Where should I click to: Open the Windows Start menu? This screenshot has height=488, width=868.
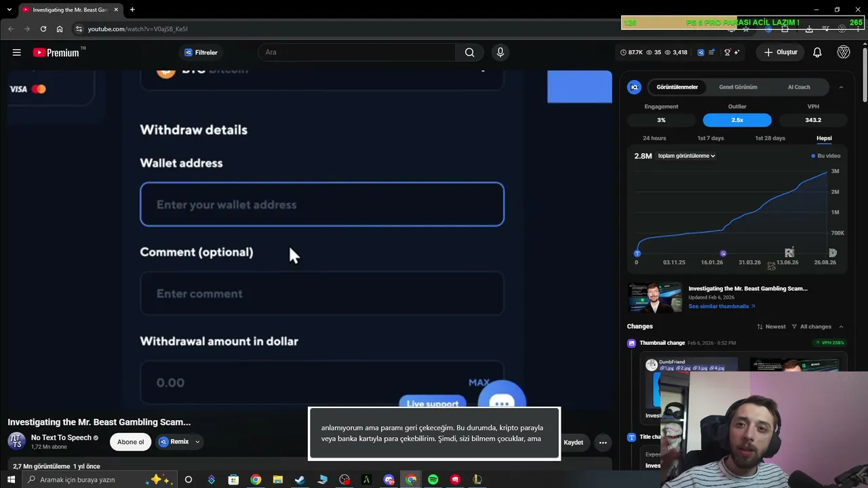11,480
